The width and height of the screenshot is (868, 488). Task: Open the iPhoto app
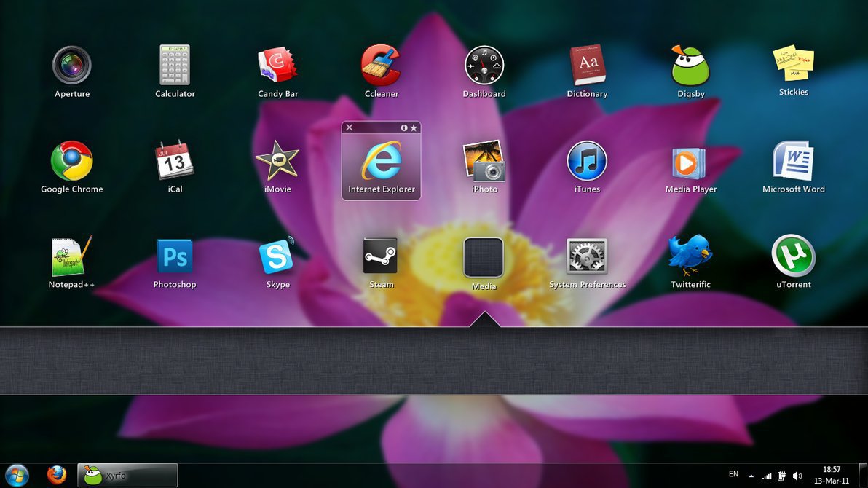click(x=484, y=161)
